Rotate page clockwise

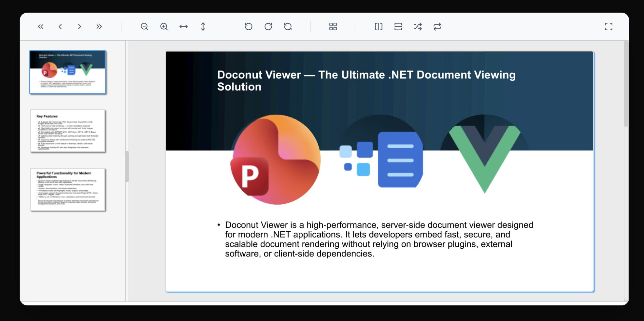[268, 27]
